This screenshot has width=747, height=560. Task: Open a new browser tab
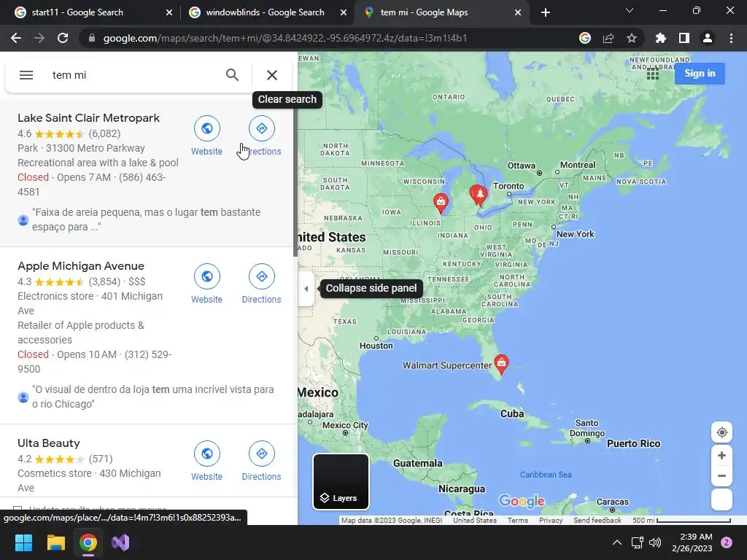(546, 12)
